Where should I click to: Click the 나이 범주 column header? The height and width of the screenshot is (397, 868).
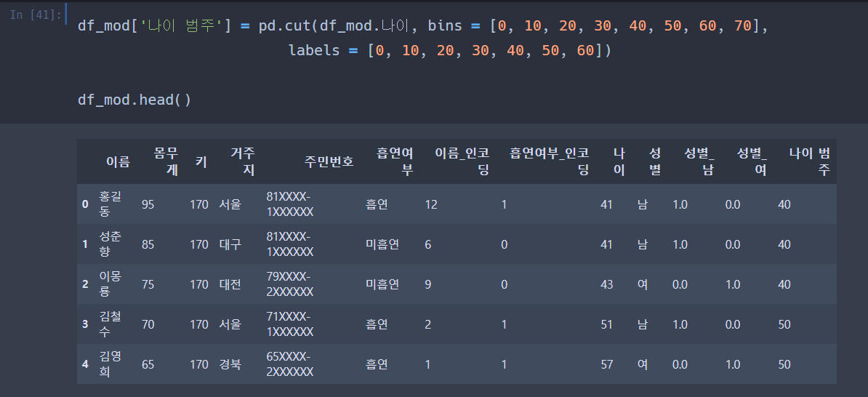(x=809, y=161)
